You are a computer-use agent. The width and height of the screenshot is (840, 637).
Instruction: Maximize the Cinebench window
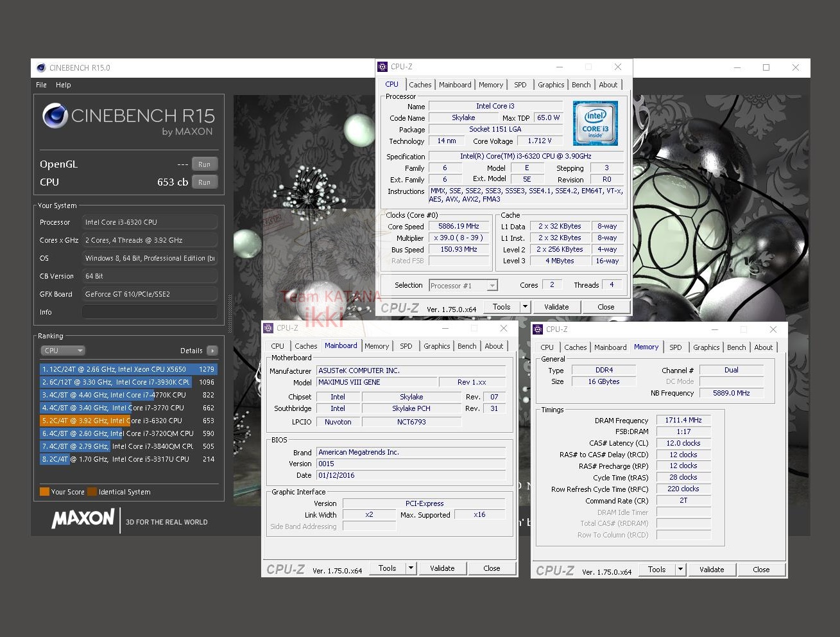[766, 67]
